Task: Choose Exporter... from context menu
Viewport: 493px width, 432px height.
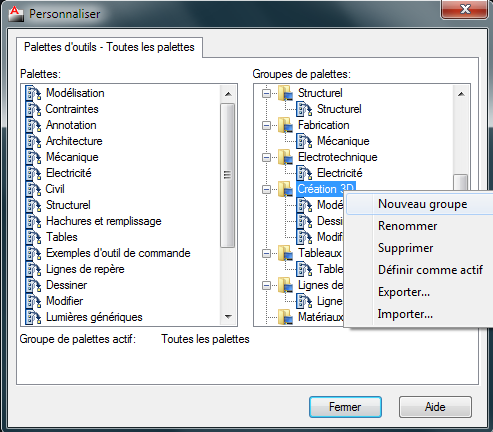Action: coord(420,292)
